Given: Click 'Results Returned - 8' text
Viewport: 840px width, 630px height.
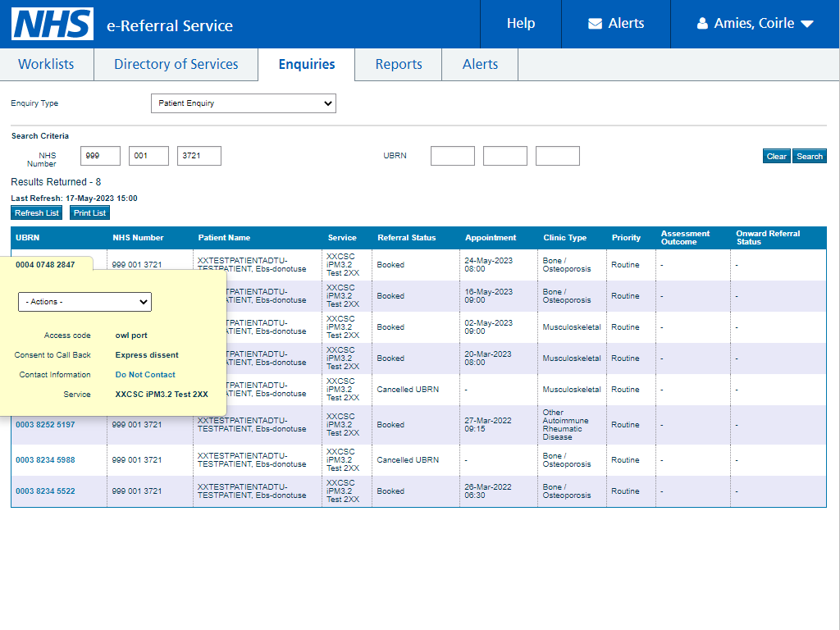Looking at the screenshot, I should point(56,182).
